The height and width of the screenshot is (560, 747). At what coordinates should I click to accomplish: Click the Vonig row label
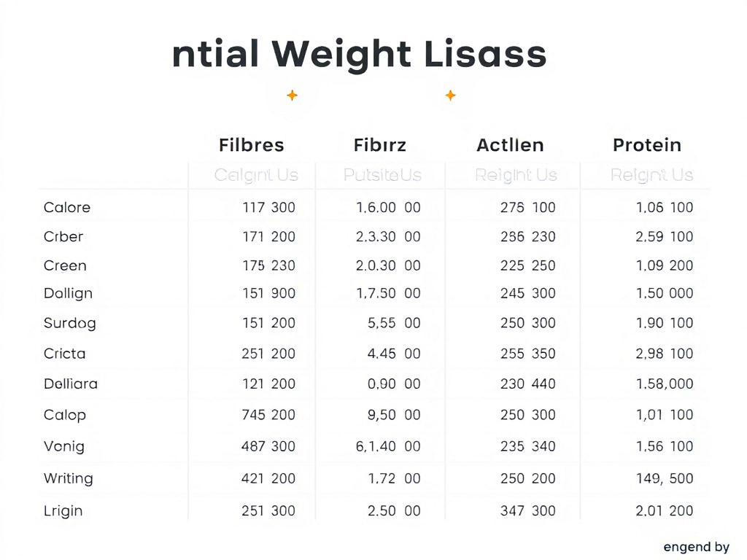click(x=64, y=447)
